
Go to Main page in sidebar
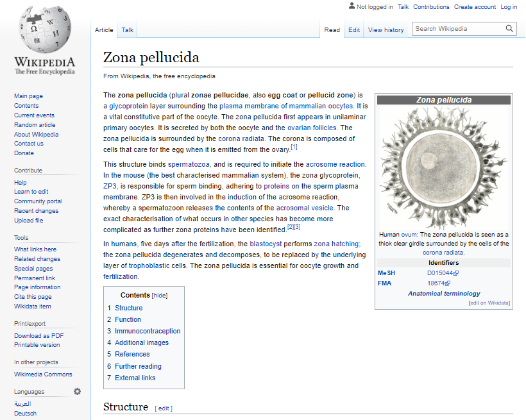point(28,96)
